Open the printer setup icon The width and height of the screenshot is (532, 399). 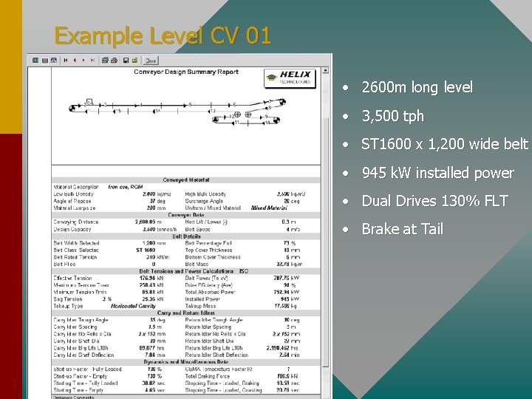coord(105,61)
